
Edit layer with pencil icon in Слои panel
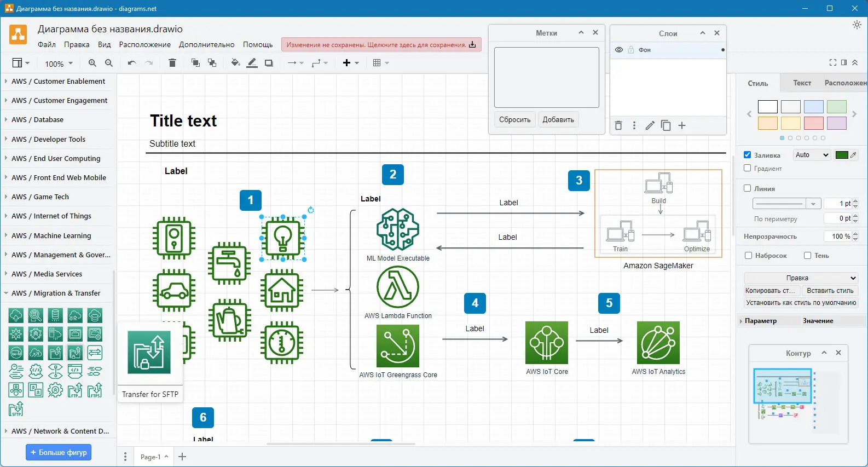click(650, 125)
